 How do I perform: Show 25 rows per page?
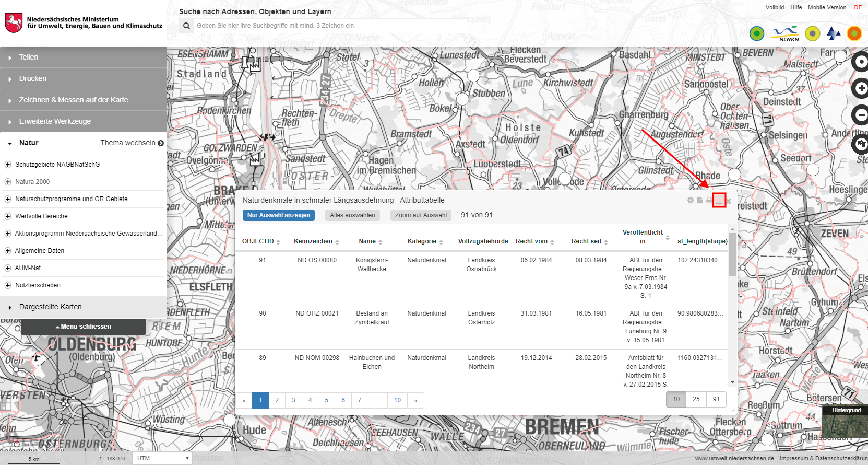point(696,399)
